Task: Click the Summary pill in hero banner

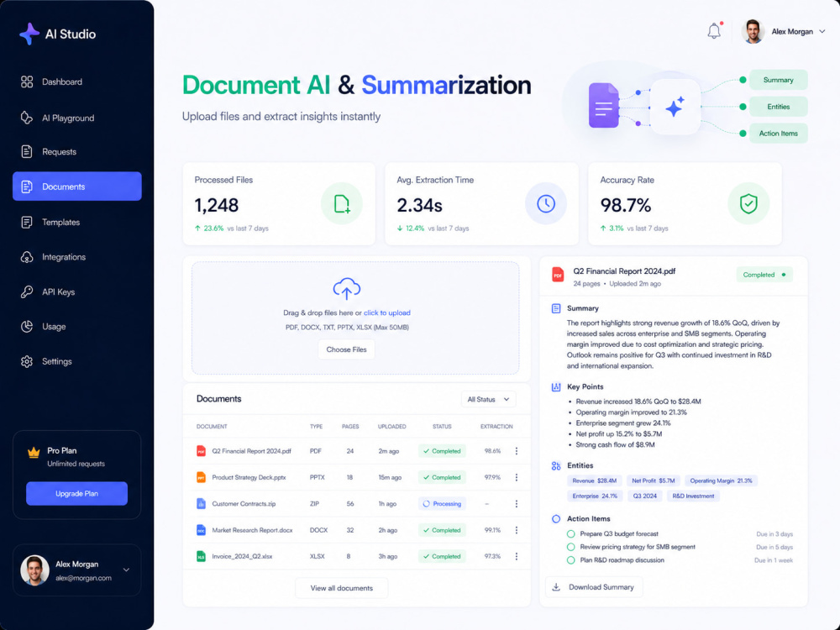Action: coord(778,80)
